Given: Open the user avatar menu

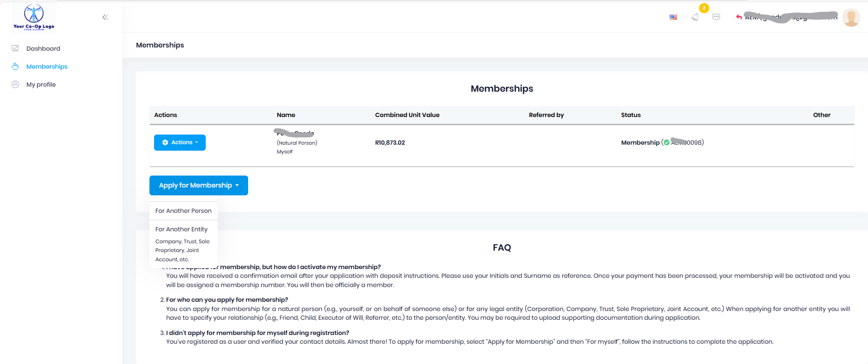Looking at the screenshot, I should pyautogui.click(x=851, y=18).
